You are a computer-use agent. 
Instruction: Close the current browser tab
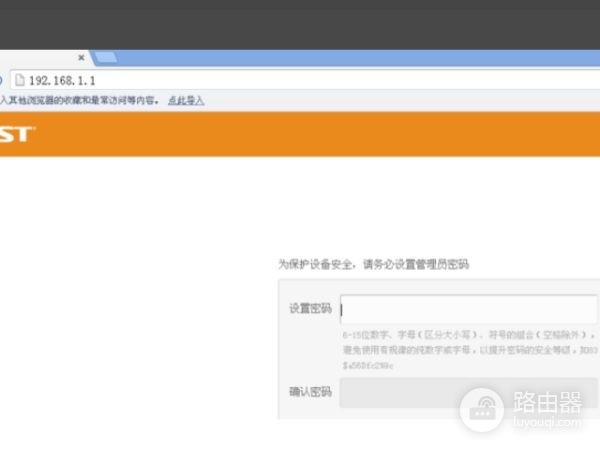point(81,57)
